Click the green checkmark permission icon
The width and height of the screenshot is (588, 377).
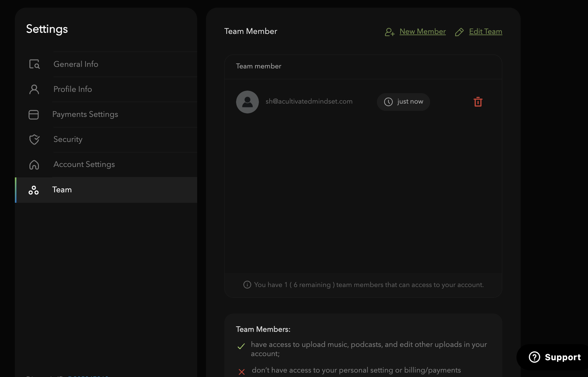click(x=241, y=346)
